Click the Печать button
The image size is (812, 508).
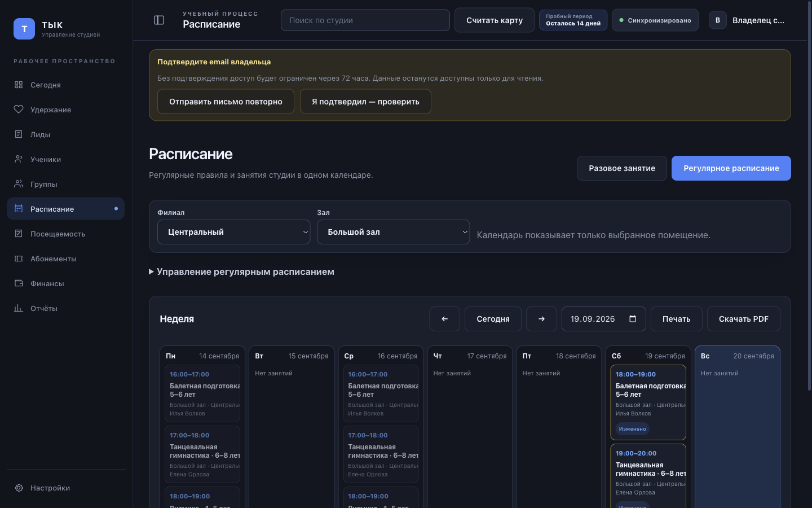[677, 319]
